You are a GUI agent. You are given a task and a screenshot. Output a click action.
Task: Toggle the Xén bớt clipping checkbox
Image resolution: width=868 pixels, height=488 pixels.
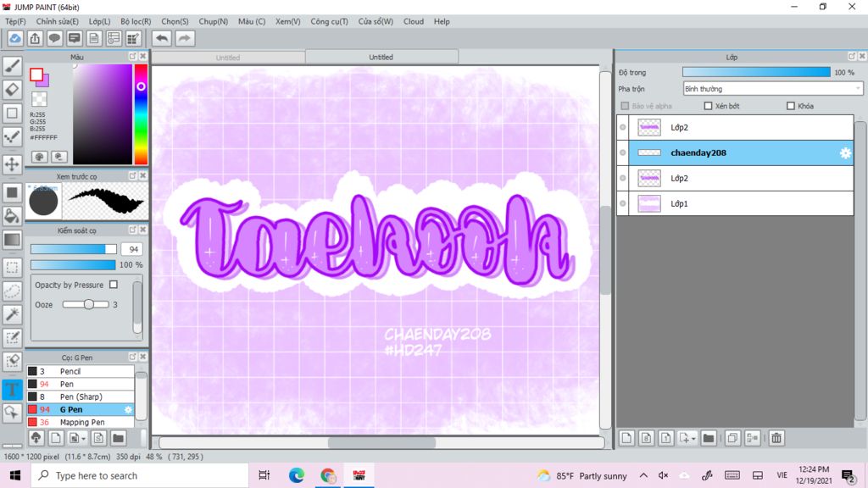point(708,106)
